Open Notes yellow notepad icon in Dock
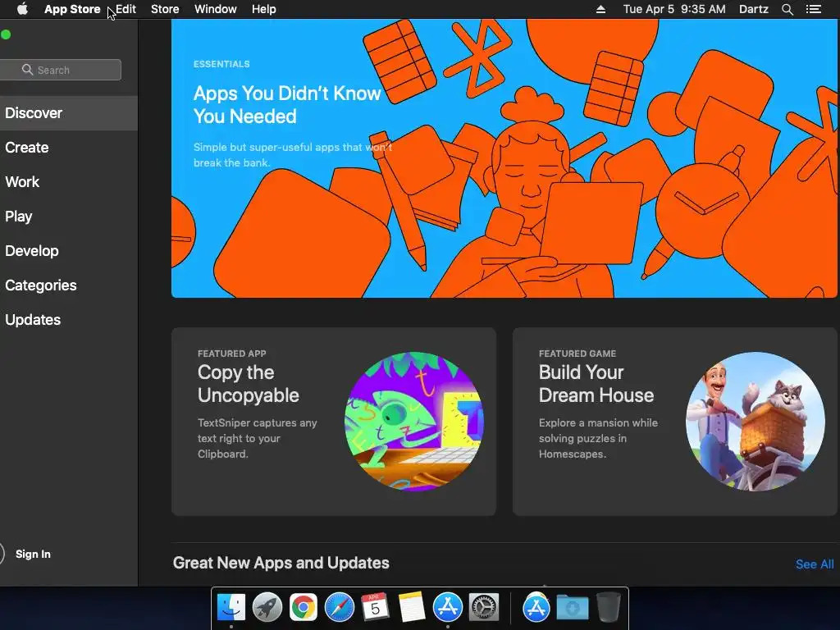The image size is (840, 630). tap(412, 608)
